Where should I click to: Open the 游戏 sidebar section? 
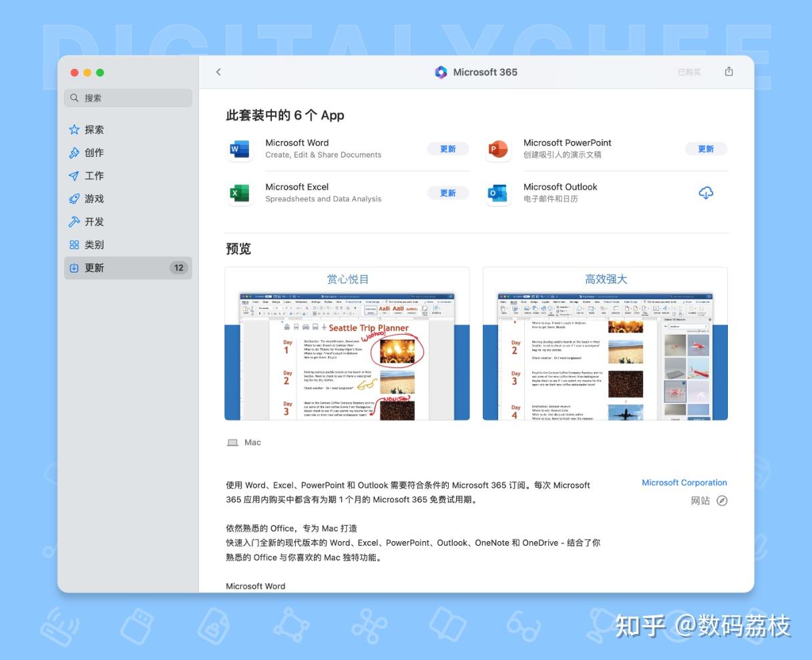[128, 198]
